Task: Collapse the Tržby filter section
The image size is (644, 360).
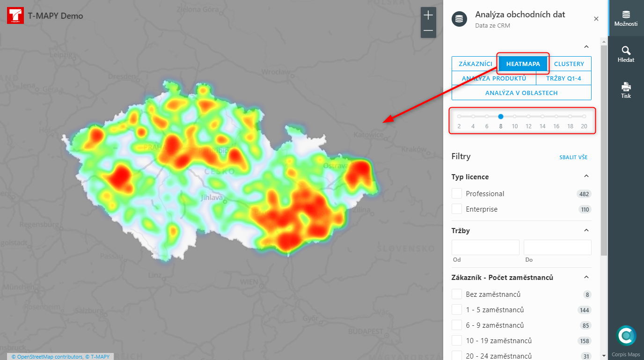Action: (x=586, y=229)
